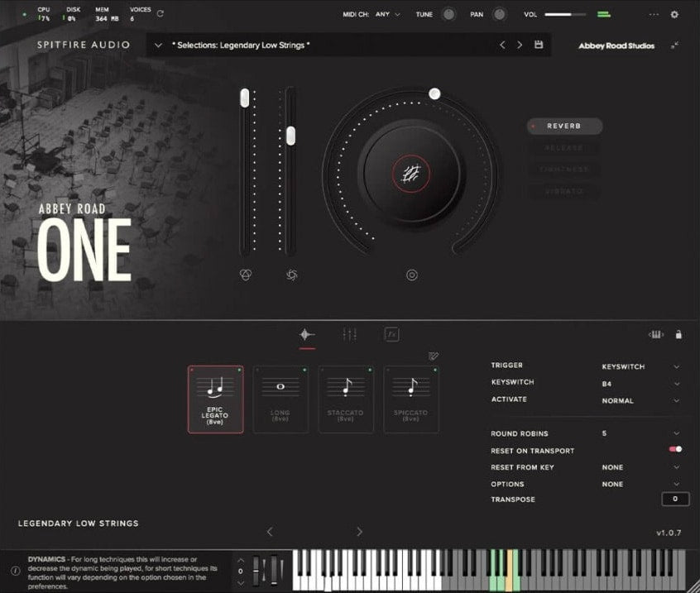Click the Reverb button
The image size is (700, 593).
[x=564, y=126]
